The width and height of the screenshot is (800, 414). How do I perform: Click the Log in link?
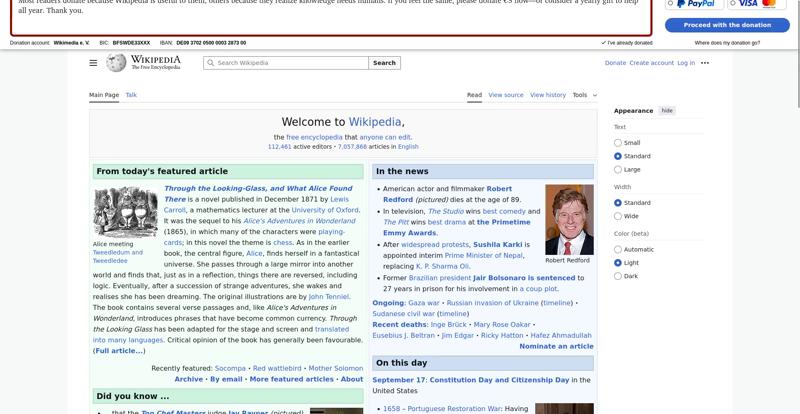click(x=686, y=63)
